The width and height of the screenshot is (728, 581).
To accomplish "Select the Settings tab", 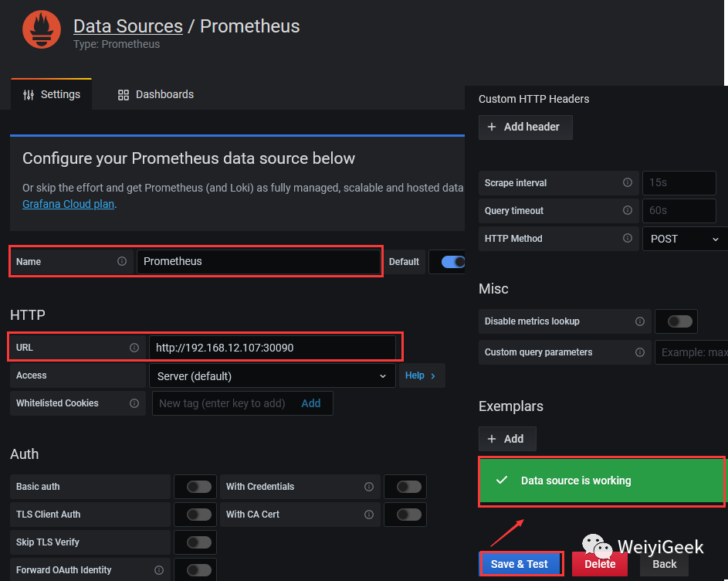I will [52, 94].
